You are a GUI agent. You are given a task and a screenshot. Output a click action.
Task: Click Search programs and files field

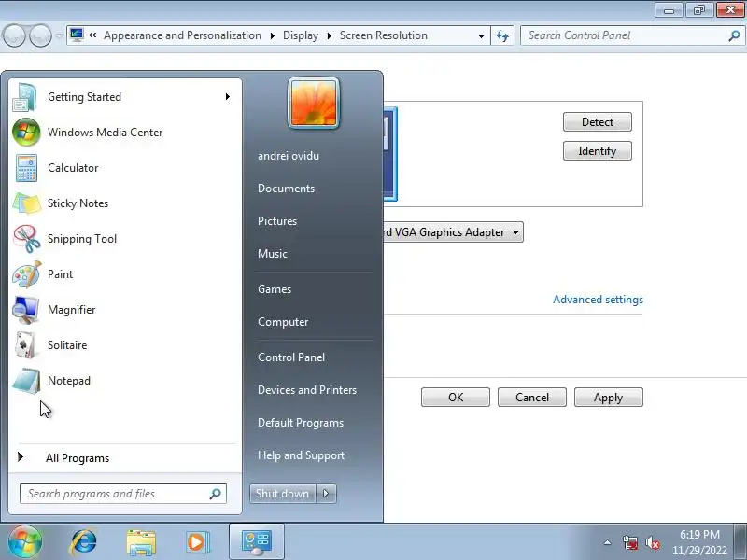[123, 494]
